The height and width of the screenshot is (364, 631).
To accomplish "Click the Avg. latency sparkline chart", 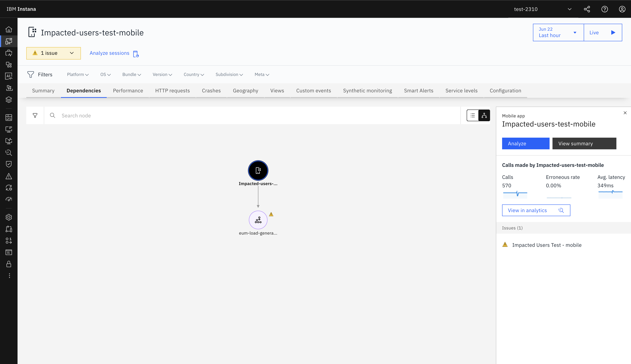I will pos(611,194).
